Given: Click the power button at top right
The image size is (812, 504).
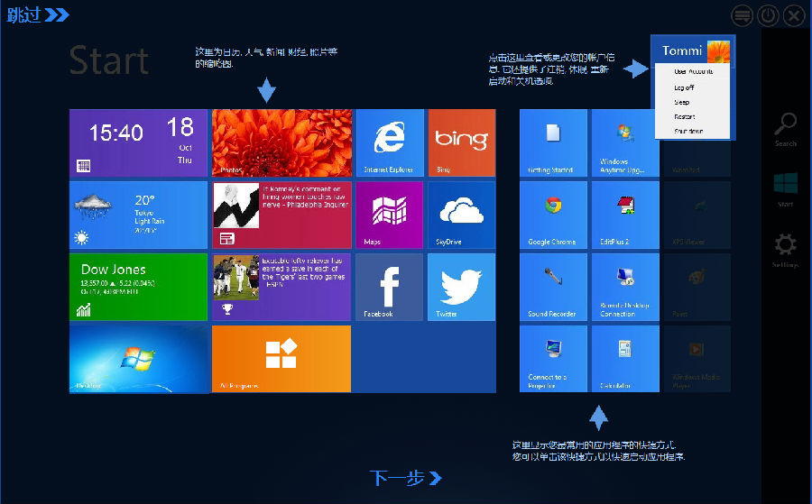Looking at the screenshot, I should (768, 15).
